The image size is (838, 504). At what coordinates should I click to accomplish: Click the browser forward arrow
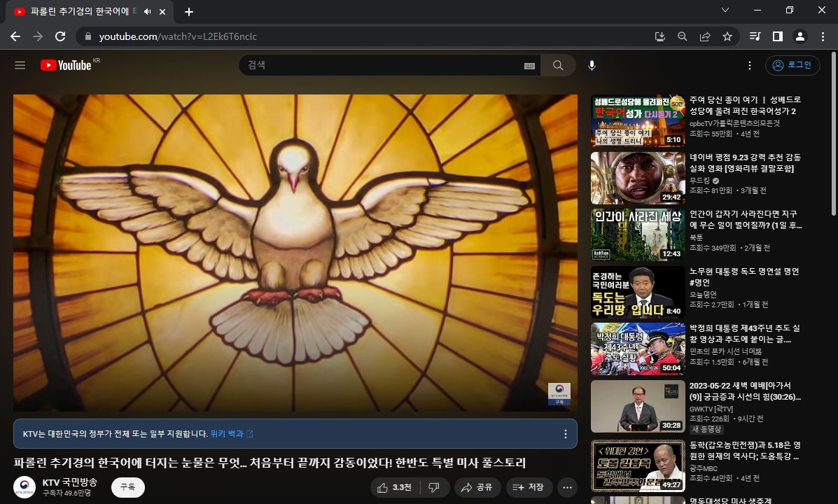(37, 36)
